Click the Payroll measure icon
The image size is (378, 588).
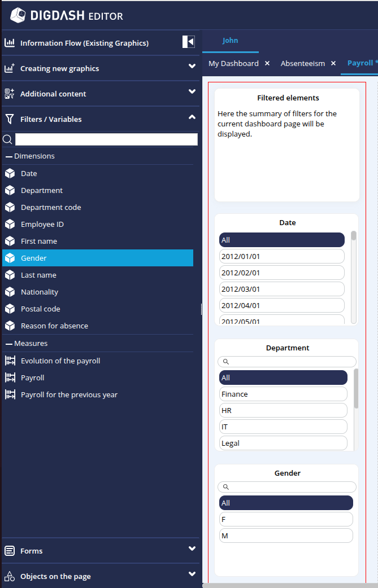click(10, 378)
